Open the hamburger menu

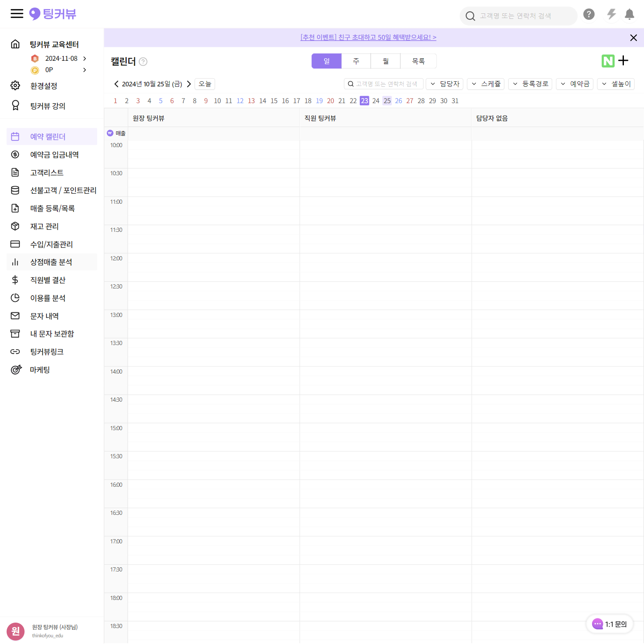(x=17, y=14)
